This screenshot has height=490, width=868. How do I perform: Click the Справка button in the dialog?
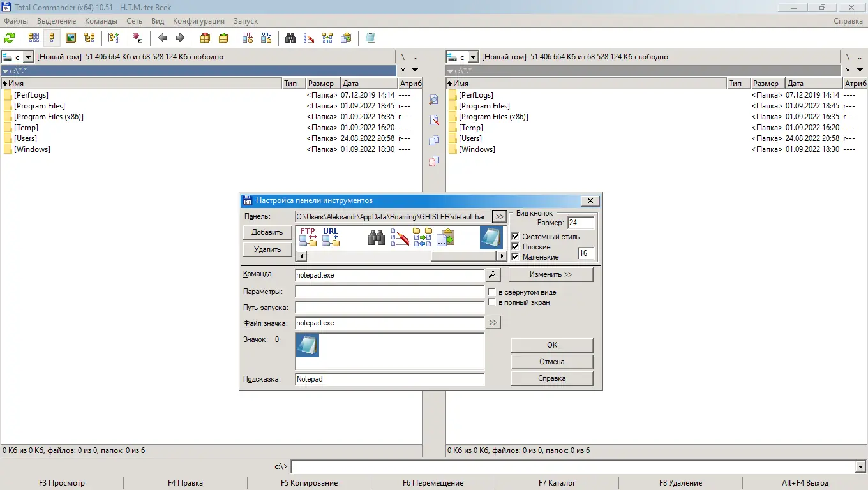552,378
